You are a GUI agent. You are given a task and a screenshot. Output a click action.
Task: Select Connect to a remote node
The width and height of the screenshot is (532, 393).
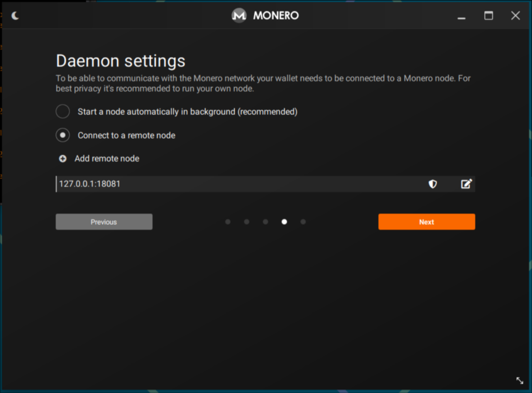pyautogui.click(x=62, y=135)
